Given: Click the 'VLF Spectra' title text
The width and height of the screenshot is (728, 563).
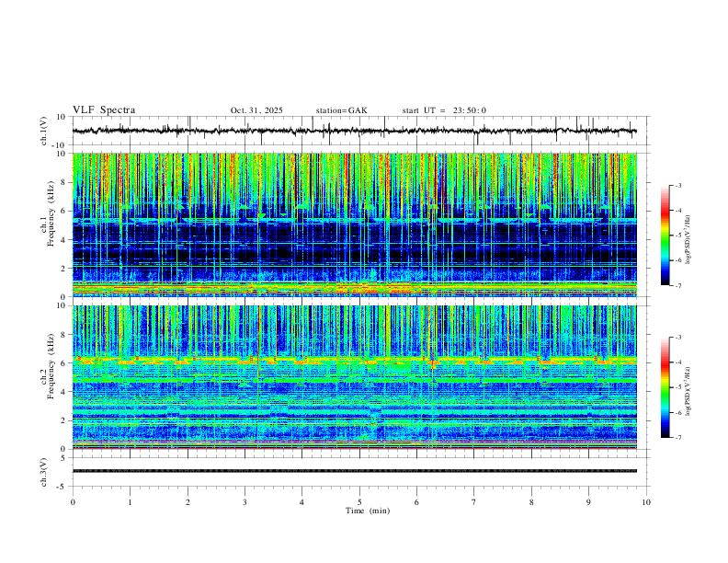Looking at the screenshot, I should (x=104, y=110).
